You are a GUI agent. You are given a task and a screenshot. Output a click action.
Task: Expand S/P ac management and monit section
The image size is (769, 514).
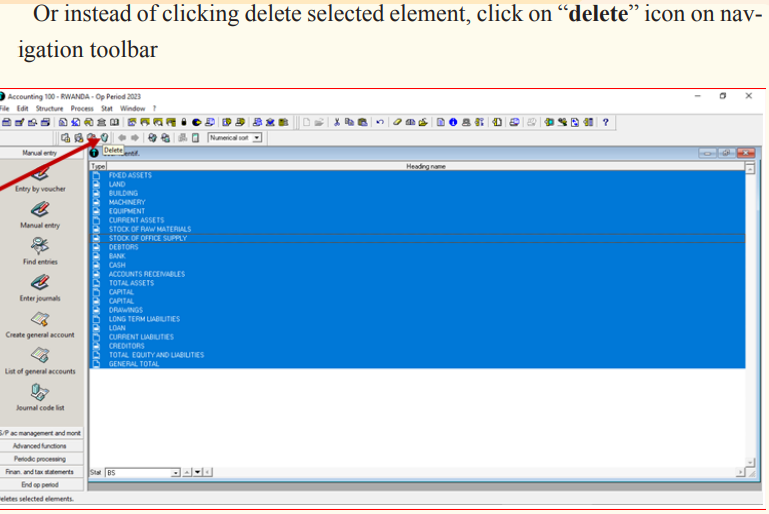[41, 433]
